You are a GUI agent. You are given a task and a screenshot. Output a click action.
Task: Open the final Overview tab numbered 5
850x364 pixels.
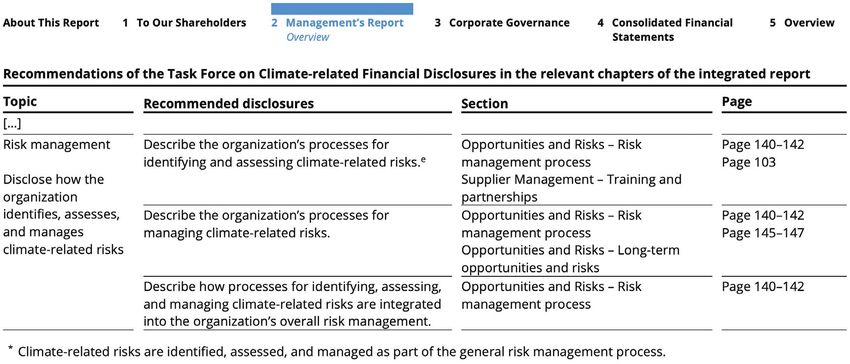[802, 23]
